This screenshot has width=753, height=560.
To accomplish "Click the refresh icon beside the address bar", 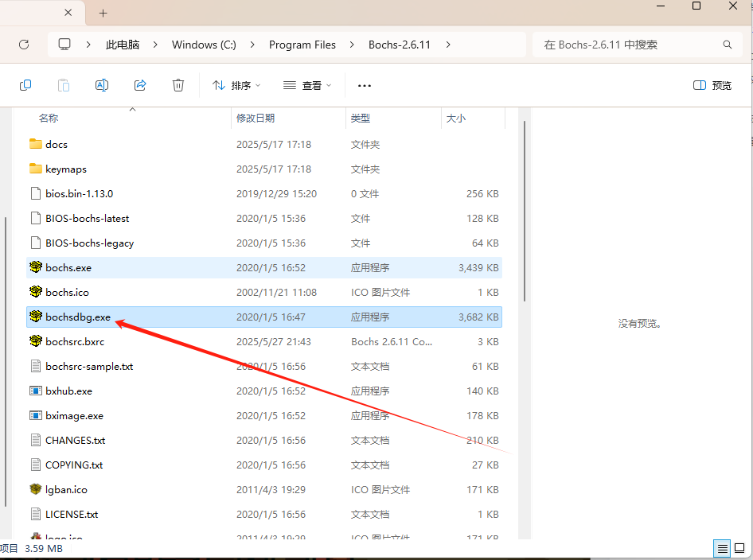I will 24,45.
